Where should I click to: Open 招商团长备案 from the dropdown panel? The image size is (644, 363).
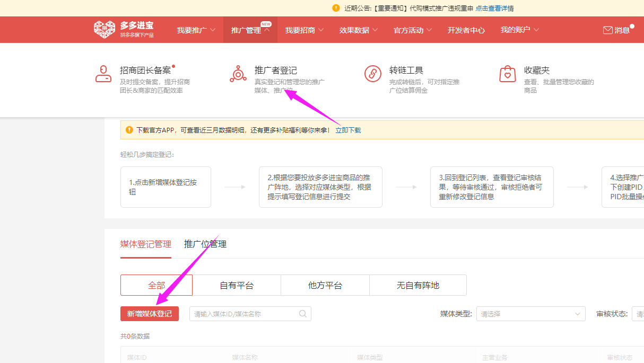tap(145, 70)
